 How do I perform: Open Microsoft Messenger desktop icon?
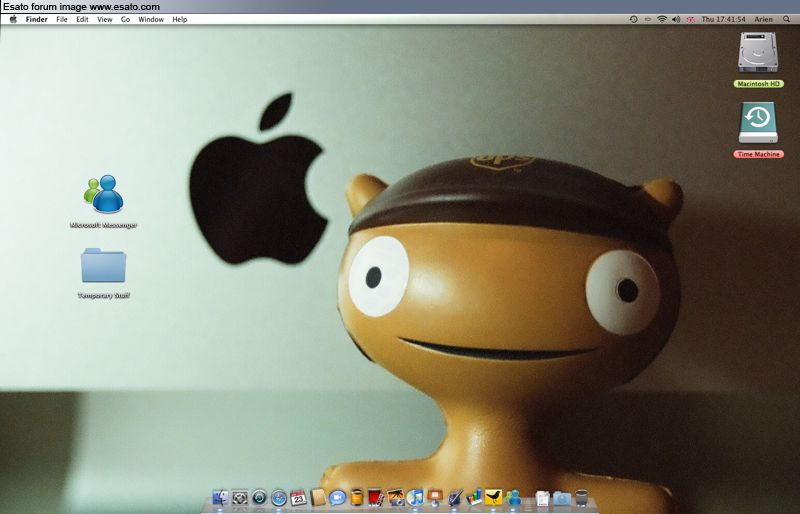point(104,194)
